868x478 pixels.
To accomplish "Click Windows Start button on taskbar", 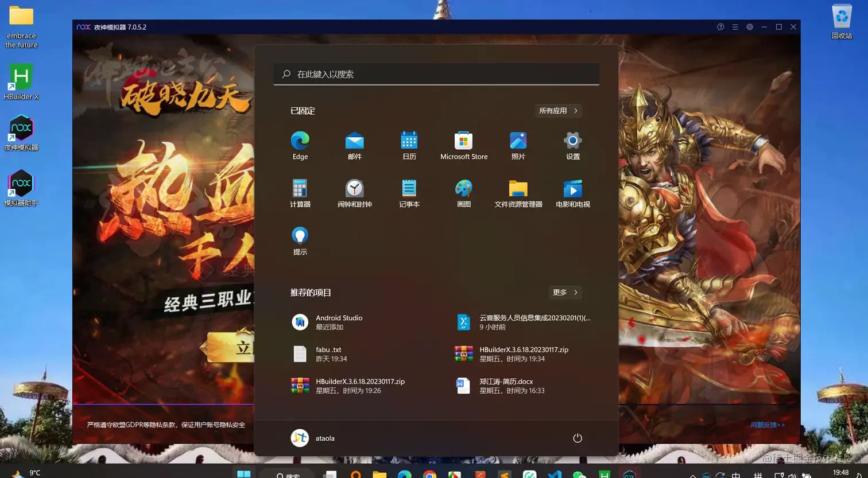I will click(x=243, y=474).
